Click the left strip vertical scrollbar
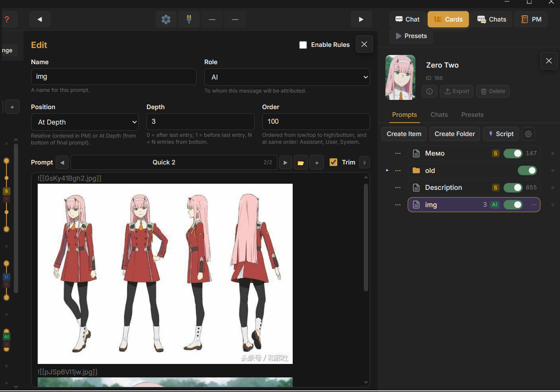This screenshot has height=392, width=560. click(16, 218)
